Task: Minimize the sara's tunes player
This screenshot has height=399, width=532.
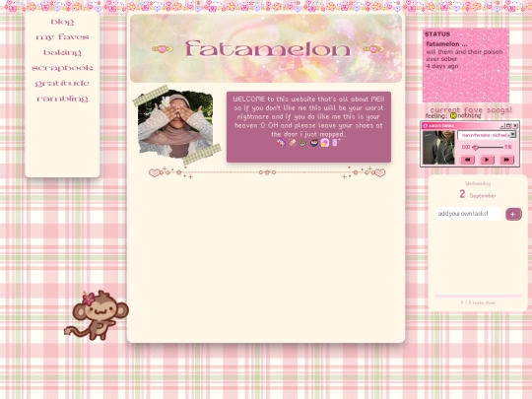Action: (x=502, y=126)
